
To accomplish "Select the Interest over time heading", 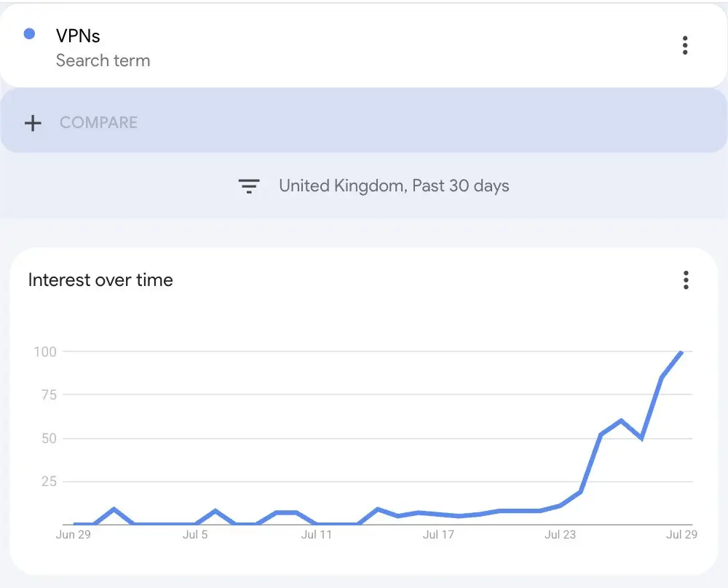I will coord(100,280).
